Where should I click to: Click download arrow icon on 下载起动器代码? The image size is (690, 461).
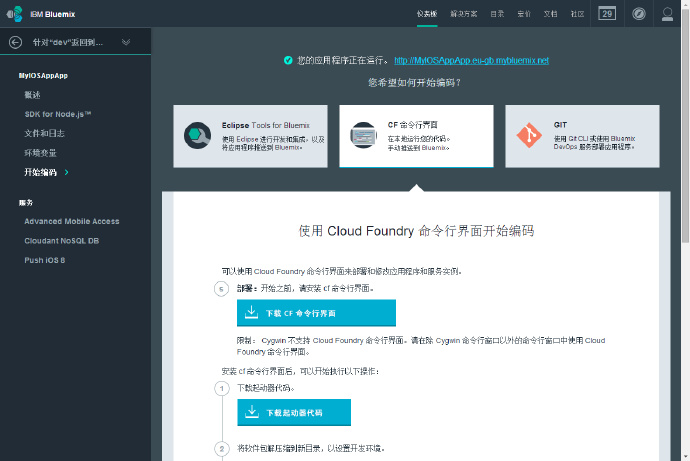[x=252, y=412]
